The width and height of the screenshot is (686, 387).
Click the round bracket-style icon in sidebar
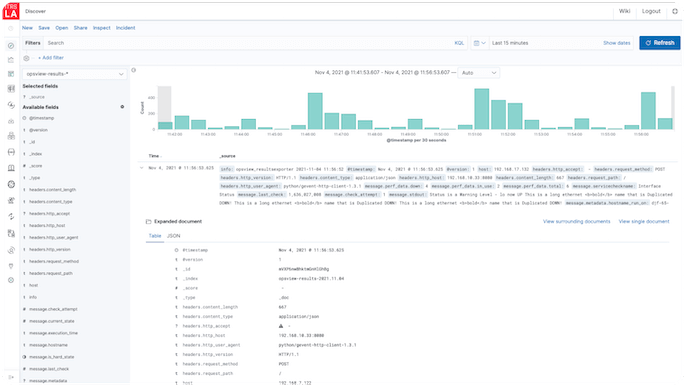11,152
